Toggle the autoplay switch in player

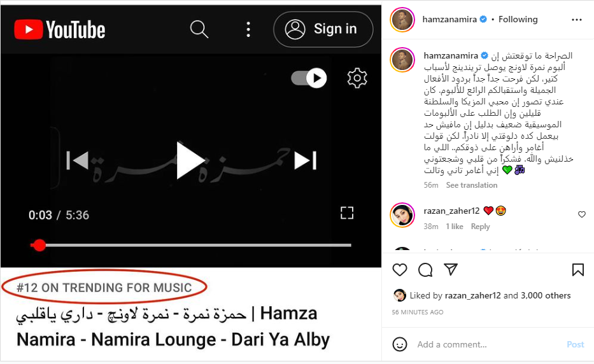(x=309, y=78)
